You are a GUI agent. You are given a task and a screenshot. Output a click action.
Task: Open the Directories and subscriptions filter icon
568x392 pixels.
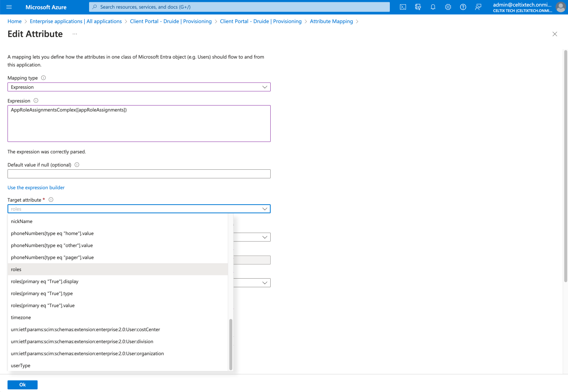coord(418,7)
